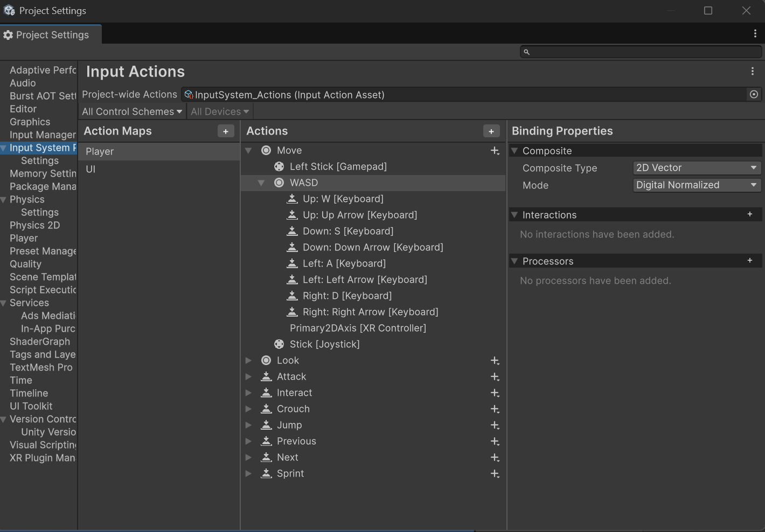This screenshot has width=765, height=532.
Task: Add a binding to the Jump action
Action: coord(495,425)
